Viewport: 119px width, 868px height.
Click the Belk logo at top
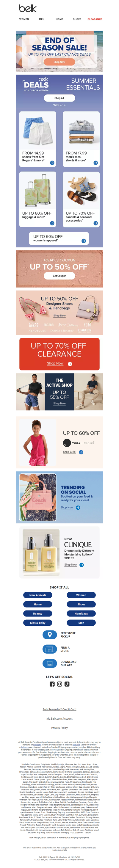28,8
